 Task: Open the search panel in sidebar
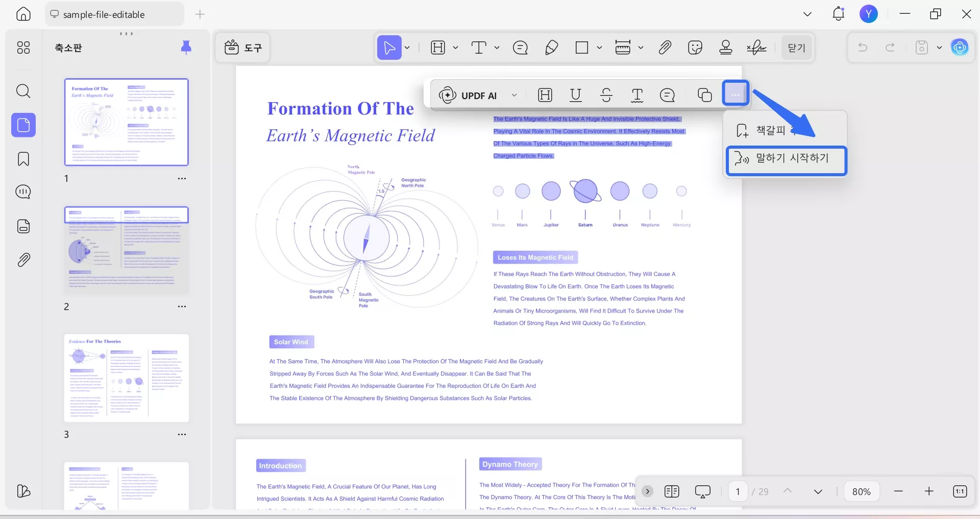pyautogui.click(x=23, y=91)
